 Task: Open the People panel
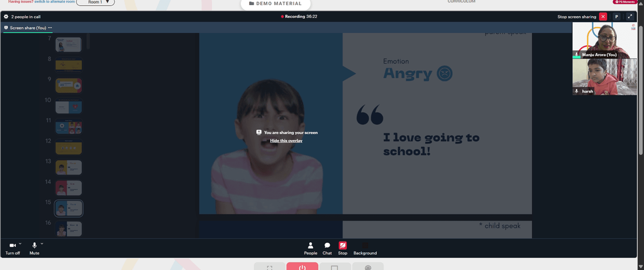tap(310, 248)
